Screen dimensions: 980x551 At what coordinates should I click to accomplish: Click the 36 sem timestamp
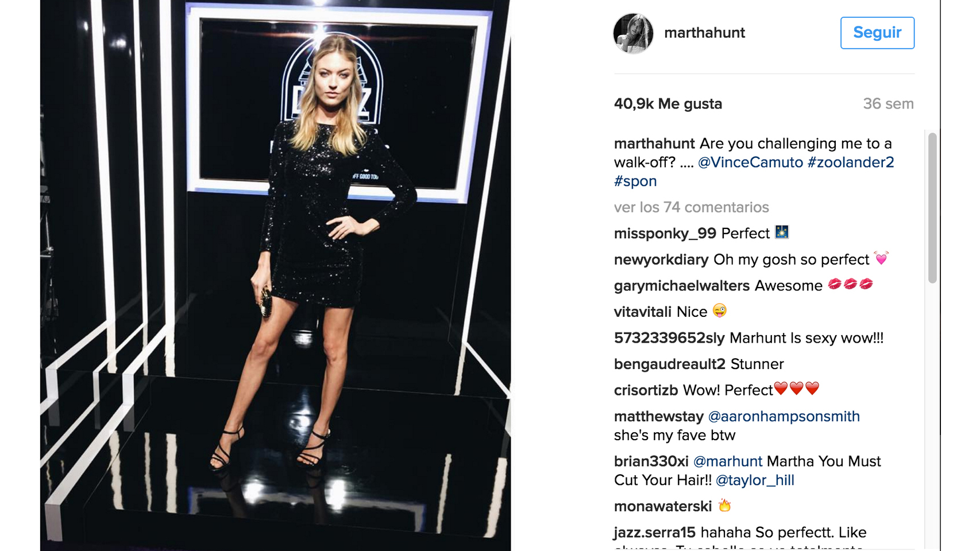pos(888,104)
